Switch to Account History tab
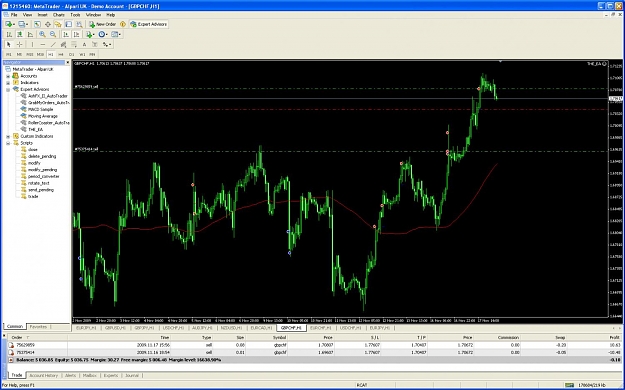The width and height of the screenshot is (625, 390). point(43,375)
